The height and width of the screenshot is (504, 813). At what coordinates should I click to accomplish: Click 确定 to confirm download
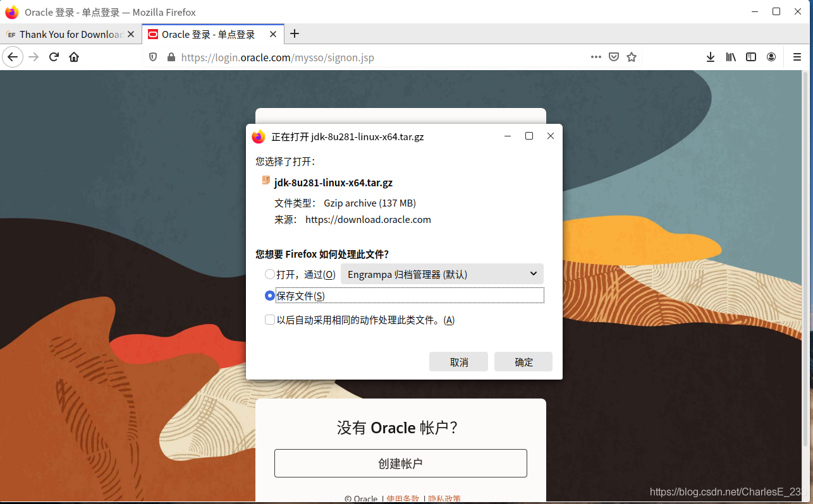point(523,362)
